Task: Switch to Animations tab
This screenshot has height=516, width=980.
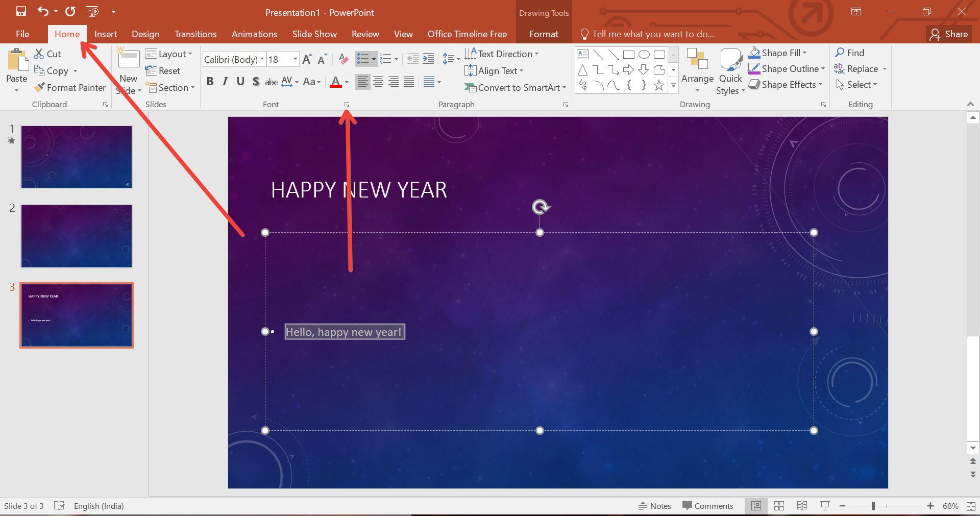Action: [x=254, y=34]
